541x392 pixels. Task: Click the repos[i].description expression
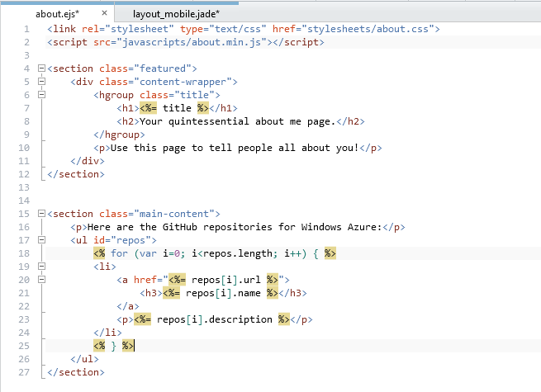(x=215, y=319)
